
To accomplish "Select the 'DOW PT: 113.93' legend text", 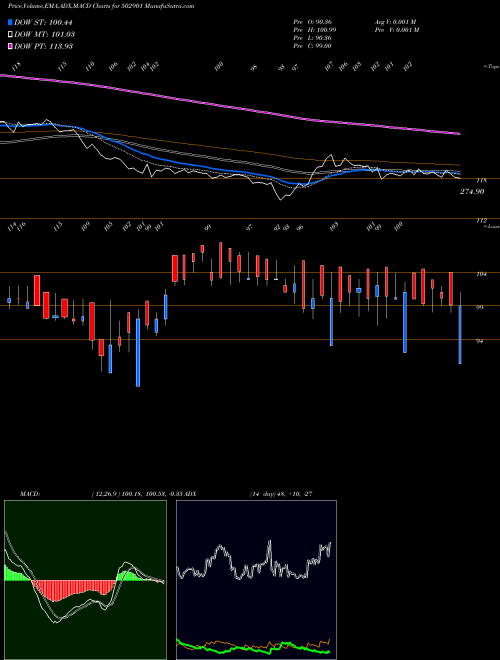I will point(44,46).
